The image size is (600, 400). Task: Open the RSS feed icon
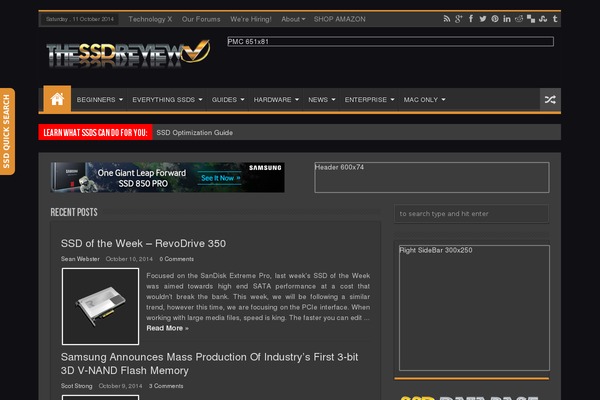click(447, 19)
